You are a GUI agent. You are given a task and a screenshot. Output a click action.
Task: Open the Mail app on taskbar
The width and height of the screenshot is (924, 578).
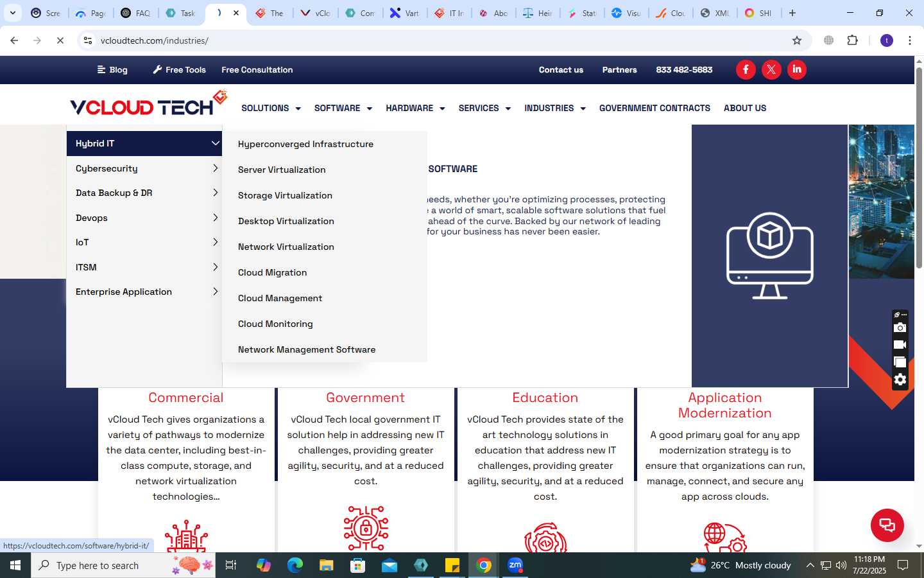pyautogui.click(x=389, y=565)
